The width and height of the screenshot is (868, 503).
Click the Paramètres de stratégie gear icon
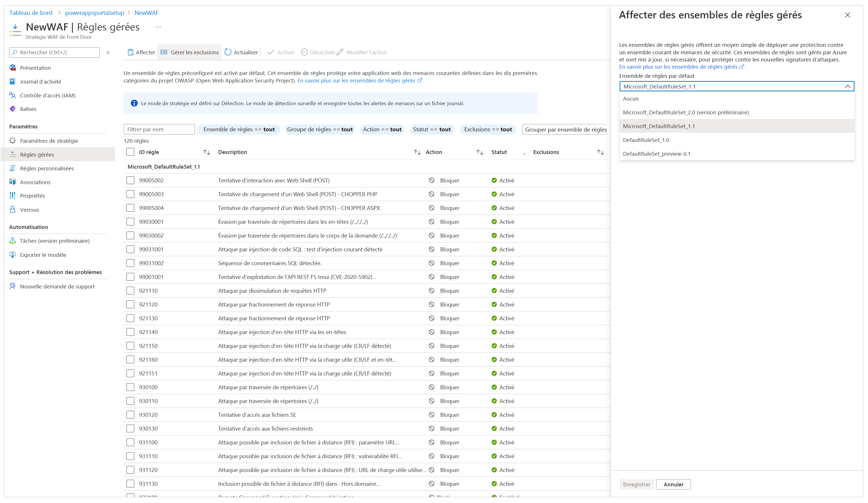coord(13,141)
